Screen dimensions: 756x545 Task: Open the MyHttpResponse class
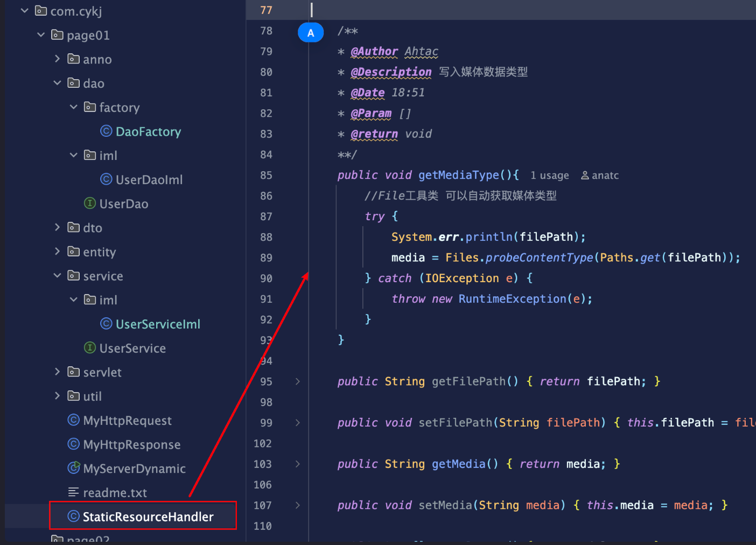(132, 445)
